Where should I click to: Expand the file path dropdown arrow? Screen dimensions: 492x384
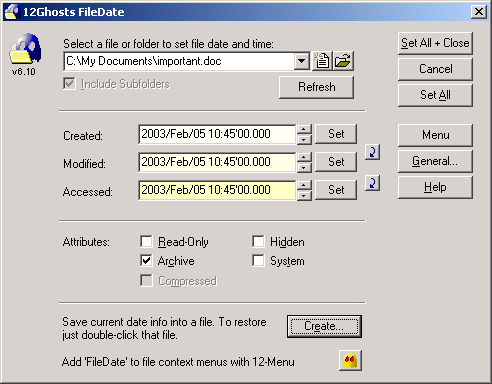click(x=302, y=61)
